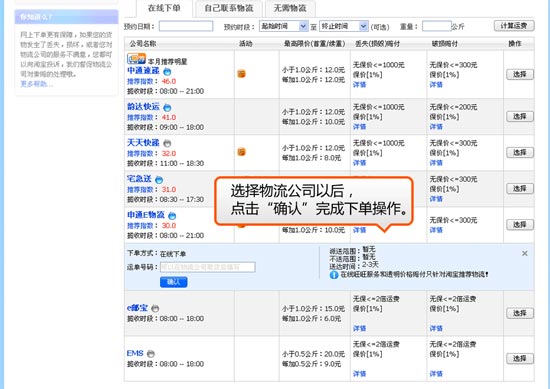Open the 自己联系物流 tab
The height and width of the screenshot is (389, 550).
tap(229, 8)
